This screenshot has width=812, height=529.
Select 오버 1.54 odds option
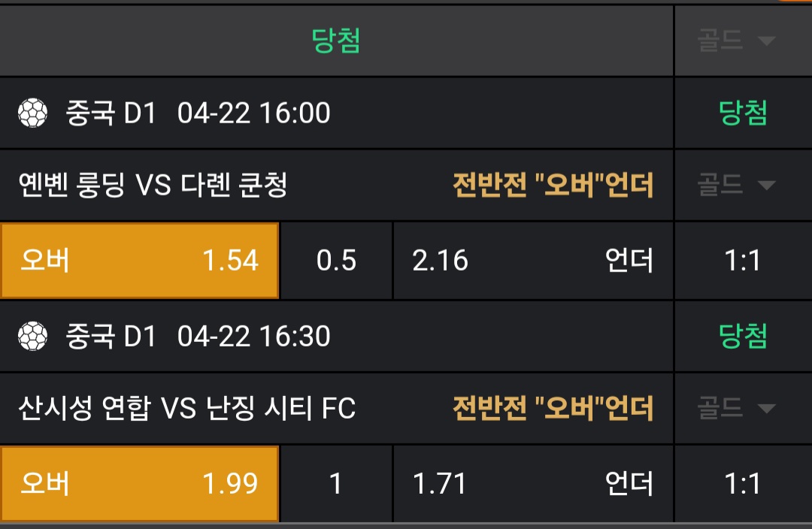140,261
